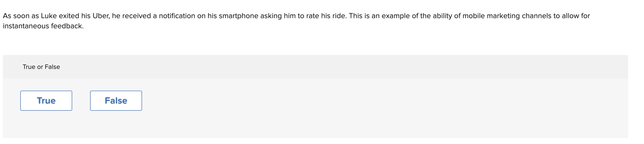Viewport: 644px width, 144px height.
Task: Confirm the statement is true by clicking True
Action: (46, 101)
